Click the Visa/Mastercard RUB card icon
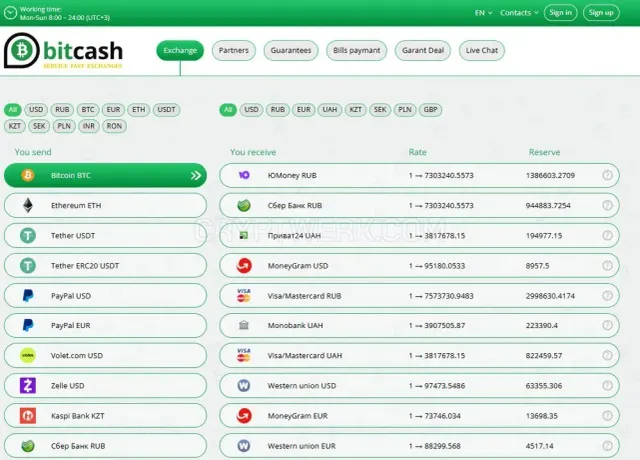Image resolution: width=640 pixels, height=460 pixels. 244,296
